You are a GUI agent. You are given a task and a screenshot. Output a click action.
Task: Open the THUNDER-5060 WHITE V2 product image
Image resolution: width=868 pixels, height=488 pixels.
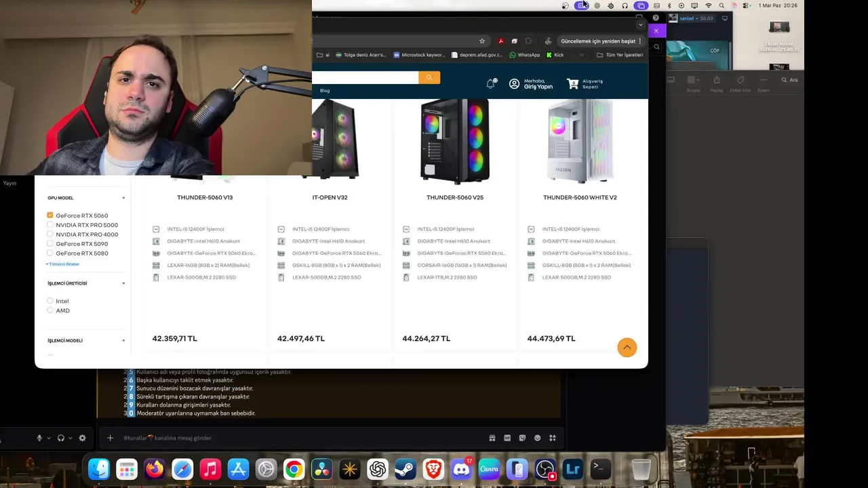click(580, 141)
